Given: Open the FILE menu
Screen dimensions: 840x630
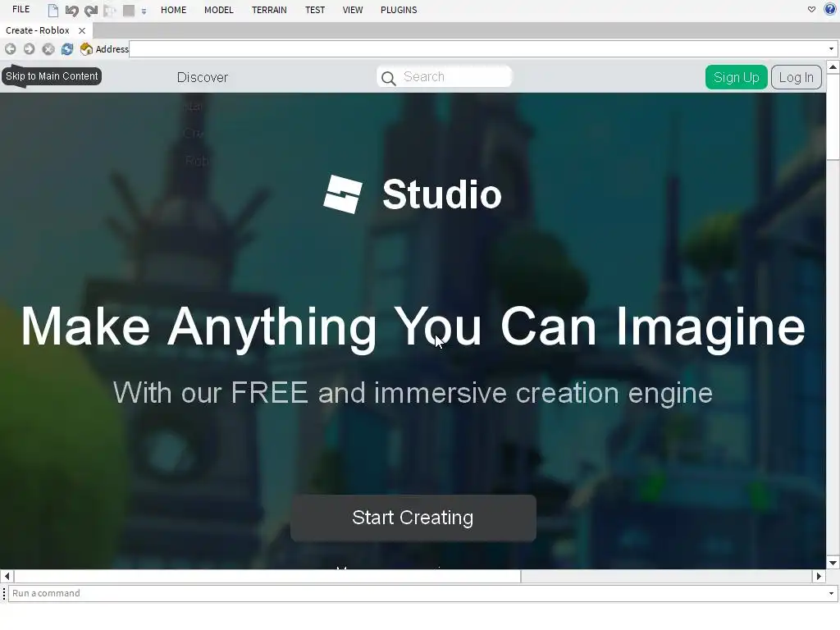Looking at the screenshot, I should tap(21, 10).
